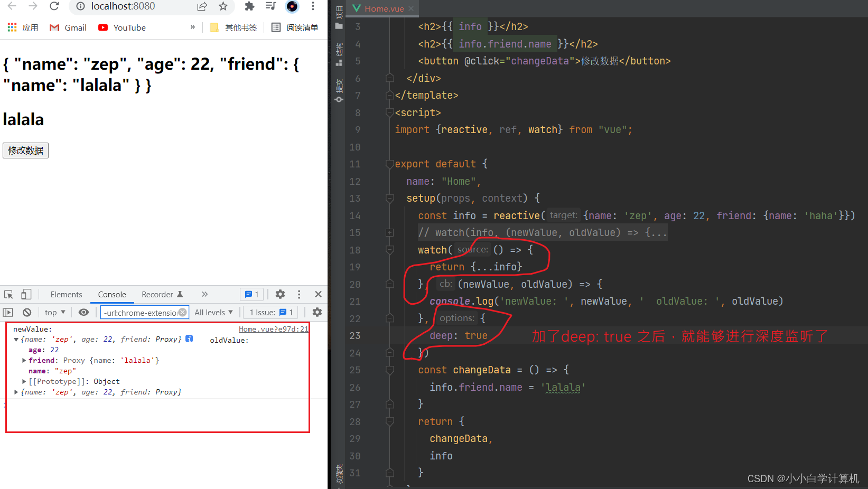Image resolution: width=868 pixels, height=489 pixels.
Task: Open console settings gear
Action: pyautogui.click(x=317, y=312)
